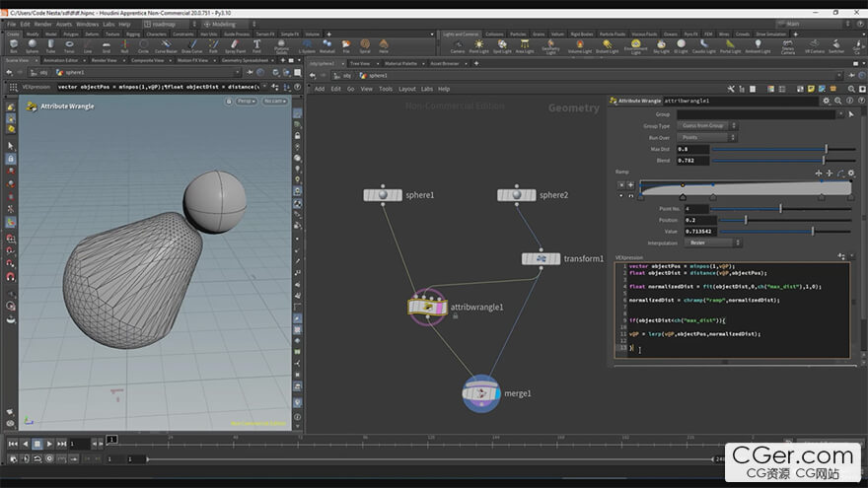Click the Camera shelf tool

(x=457, y=45)
